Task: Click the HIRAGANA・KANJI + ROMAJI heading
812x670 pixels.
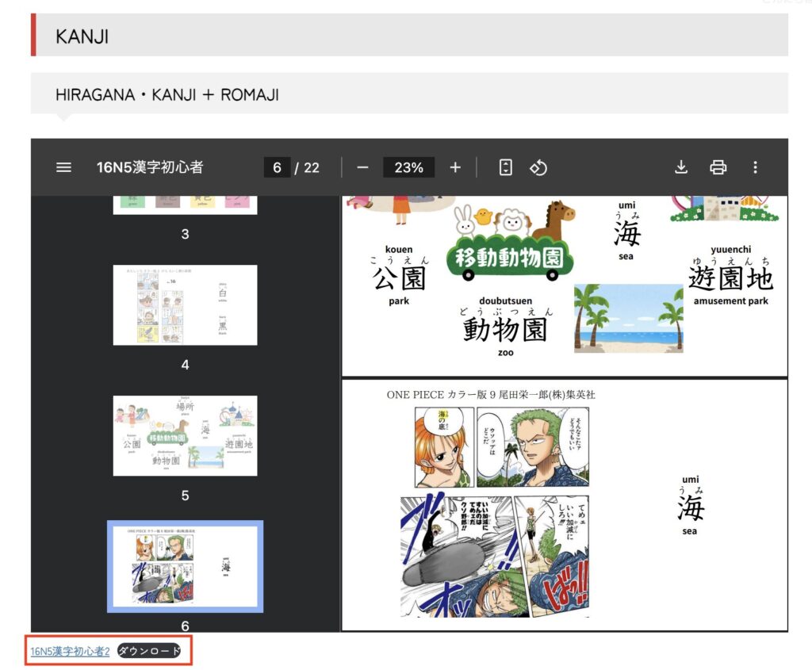Action: coord(167,95)
